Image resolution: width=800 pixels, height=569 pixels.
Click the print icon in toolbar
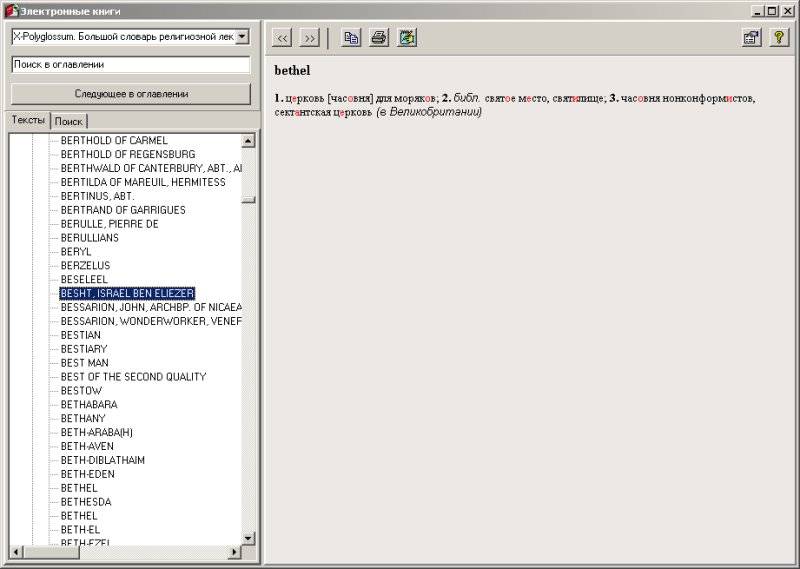pyautogui.click(x=379, y=38)
